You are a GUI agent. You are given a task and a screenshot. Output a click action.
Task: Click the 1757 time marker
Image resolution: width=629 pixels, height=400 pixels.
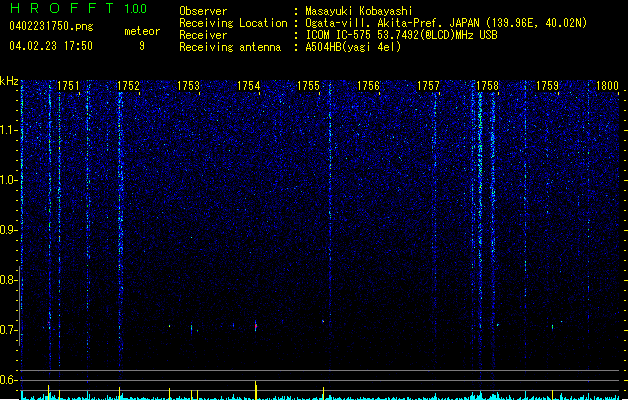(428, 86)
